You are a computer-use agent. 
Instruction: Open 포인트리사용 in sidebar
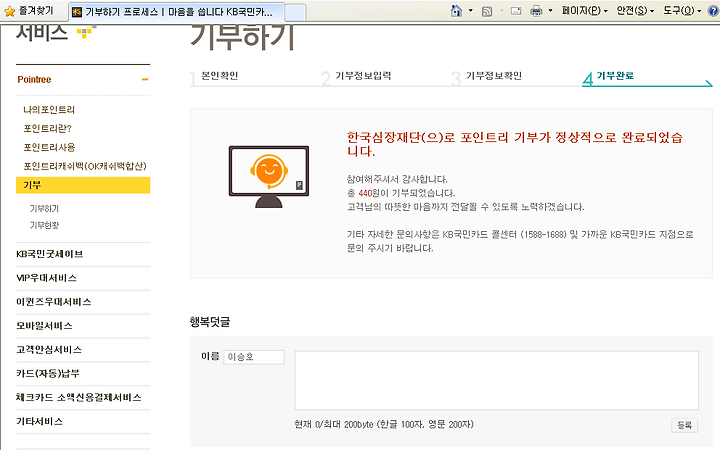point(49,147)
